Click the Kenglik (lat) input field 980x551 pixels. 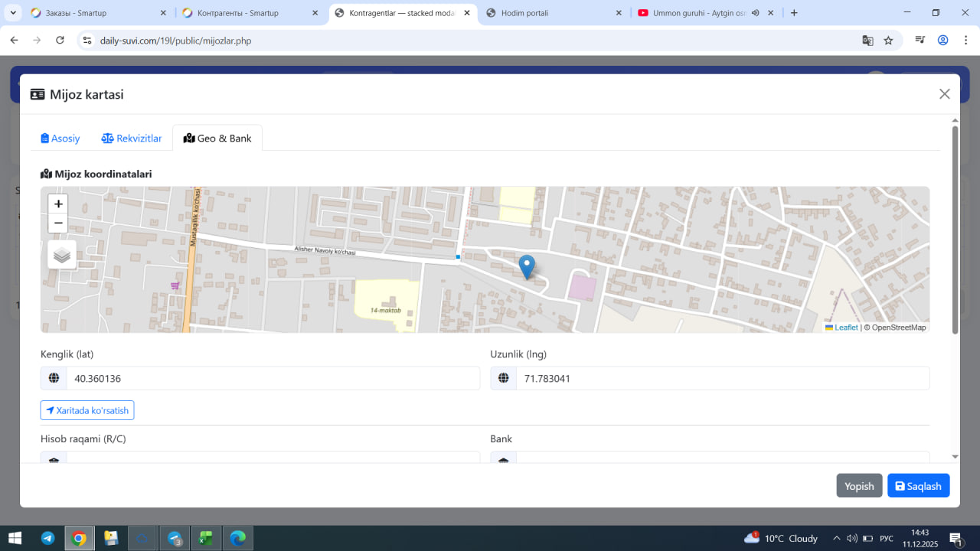tap(272, 379)
